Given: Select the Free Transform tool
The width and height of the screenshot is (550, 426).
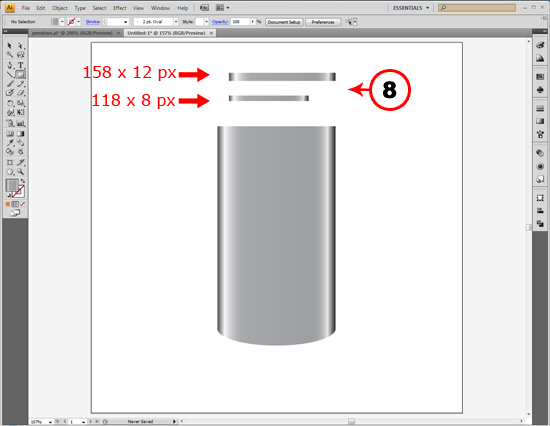Looking at the screenshot, I should point(21,112).
